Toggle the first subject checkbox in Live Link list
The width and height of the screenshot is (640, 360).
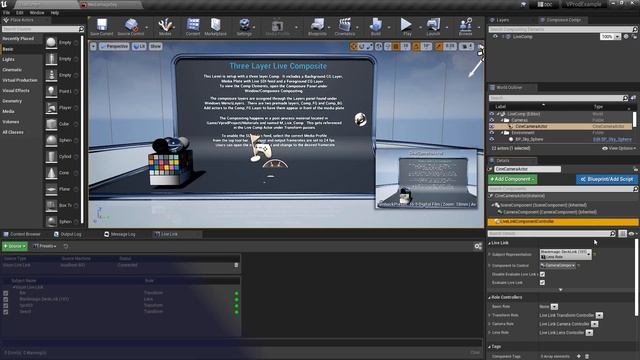coord(6,293)
